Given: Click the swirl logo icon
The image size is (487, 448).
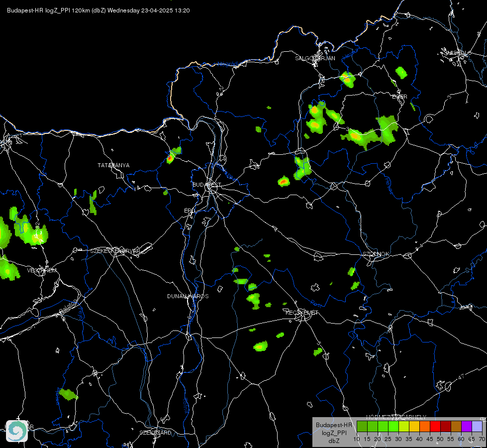Looking at the screenshot, I should tap(17, 431).
